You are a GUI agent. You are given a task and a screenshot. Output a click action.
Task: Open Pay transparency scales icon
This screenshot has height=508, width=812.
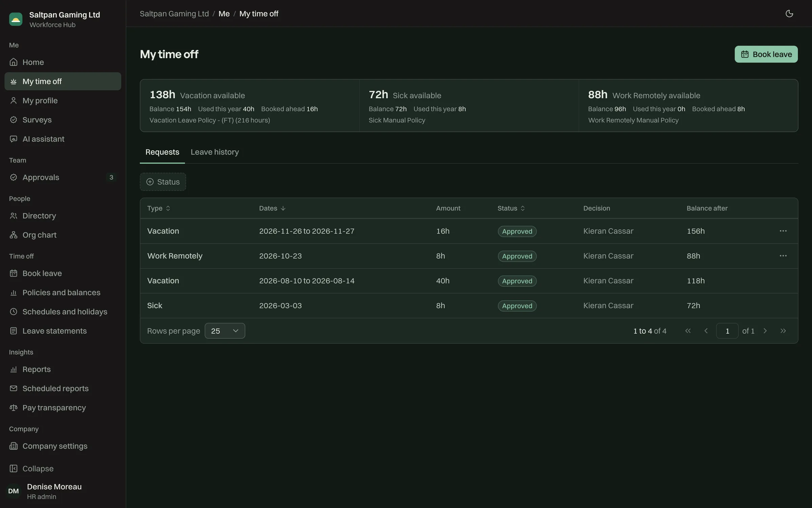point(14,407)
